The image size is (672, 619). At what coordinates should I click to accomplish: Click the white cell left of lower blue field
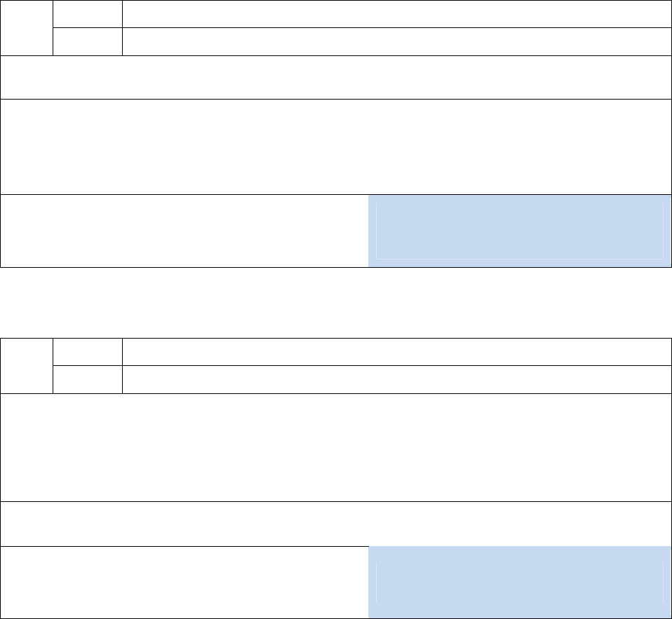[x=184, y=582]
